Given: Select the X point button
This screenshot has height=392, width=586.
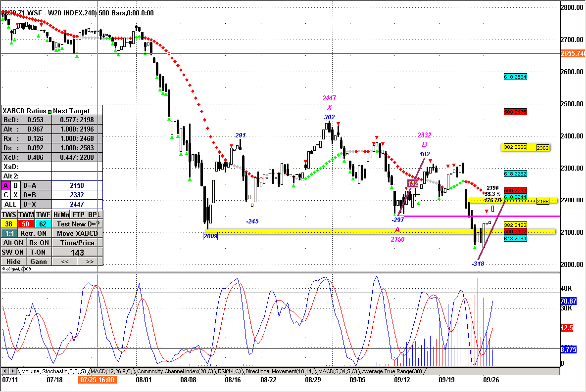Looking at the screenshot, I should (x=16, y=195).
